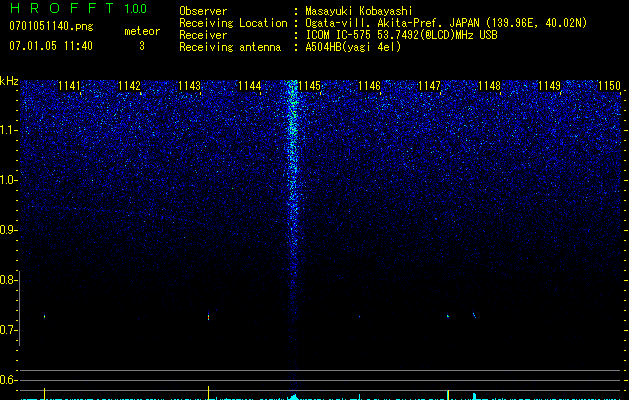Click the 0.9 frequency axis label
Image resolution: width=629 pixels, height=400 pixels.
pyautogui.click(x=8, y=230)
